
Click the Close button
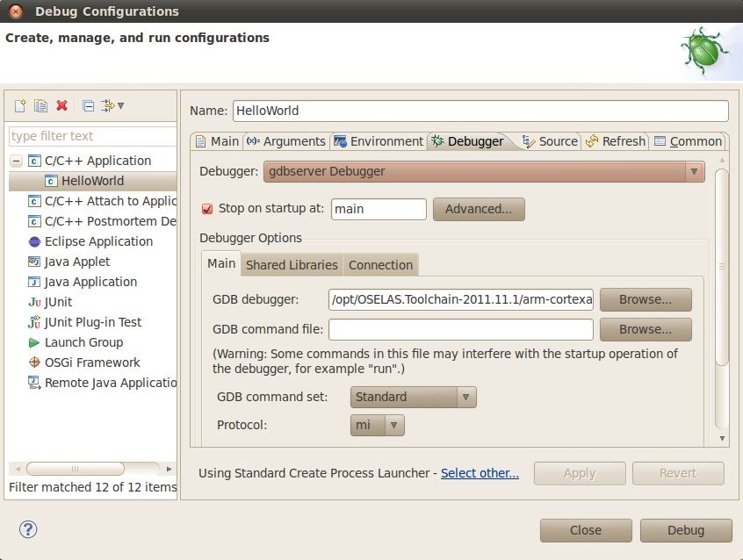click(586, 530)
